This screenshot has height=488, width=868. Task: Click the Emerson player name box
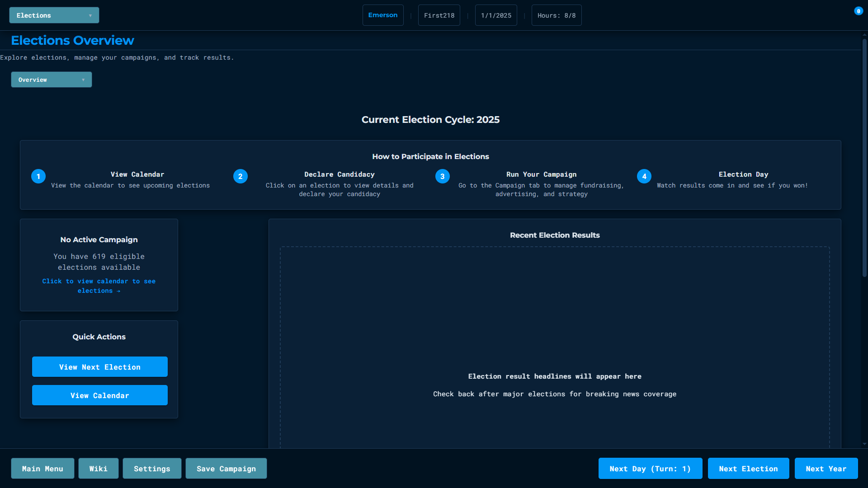coord(383,15)
